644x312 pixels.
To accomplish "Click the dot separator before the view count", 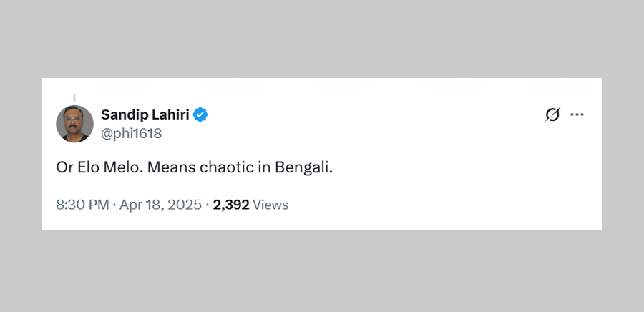I will click(207, 205).
